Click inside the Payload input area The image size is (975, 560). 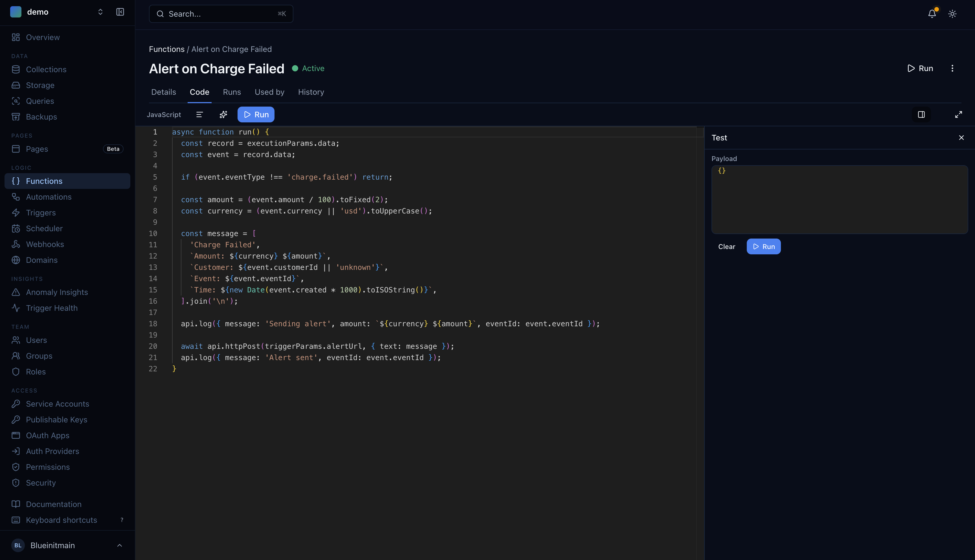(x=839, y=199)
